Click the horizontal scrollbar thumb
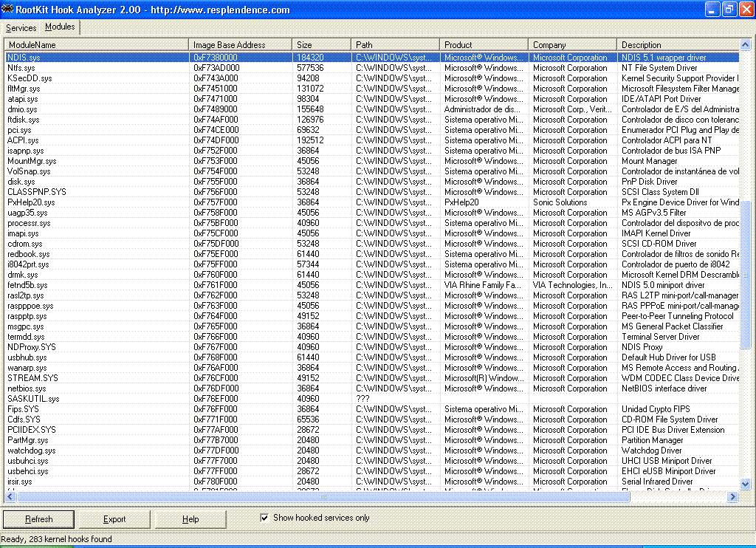Image resolution: width=756 pixels, height=548 pixels. (323, 496)
